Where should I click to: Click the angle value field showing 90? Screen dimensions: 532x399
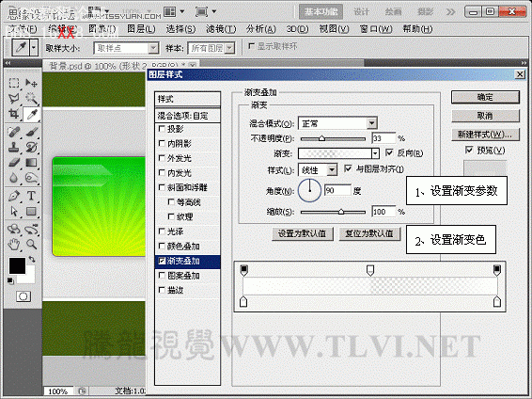[x=337, y=190]
